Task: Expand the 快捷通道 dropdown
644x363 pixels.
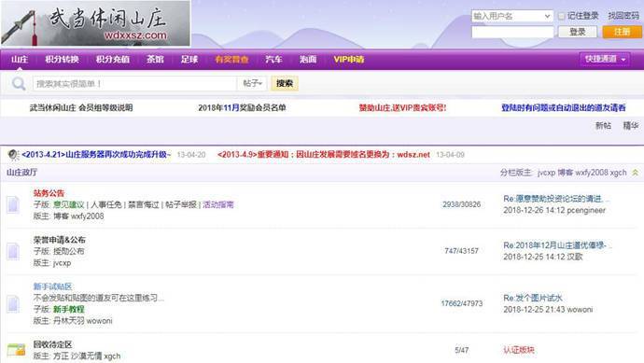Action: point(605,59)
